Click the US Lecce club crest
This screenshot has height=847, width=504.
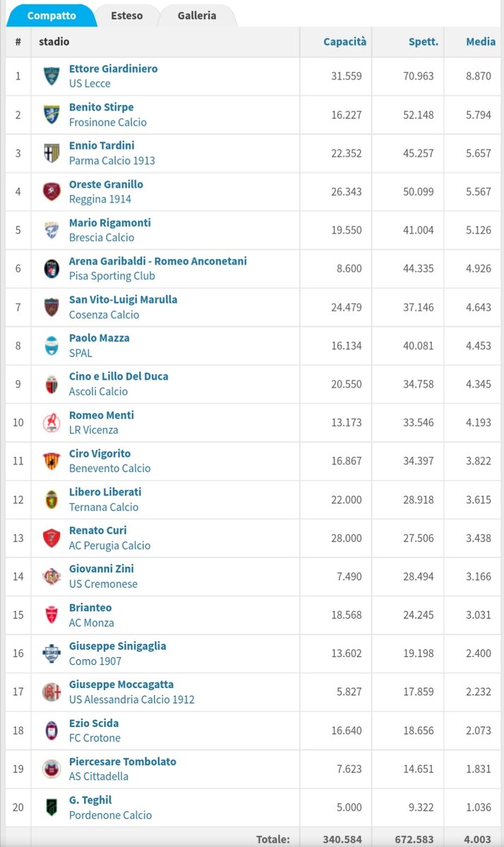52,76
